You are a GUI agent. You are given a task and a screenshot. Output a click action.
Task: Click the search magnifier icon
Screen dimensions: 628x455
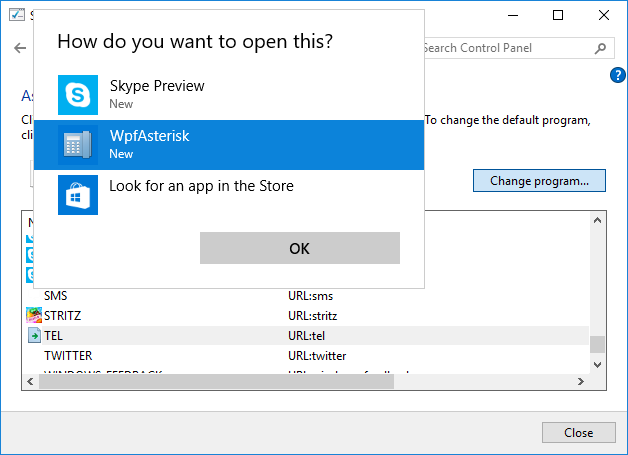pyautogui.click(x=600, y=48)
